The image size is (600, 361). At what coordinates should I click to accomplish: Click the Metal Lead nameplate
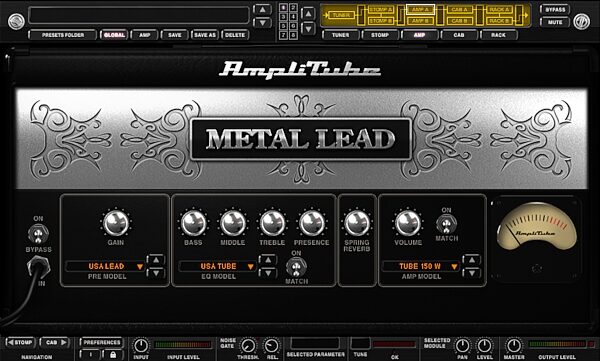pyautogui.click(x=301, y=139)
